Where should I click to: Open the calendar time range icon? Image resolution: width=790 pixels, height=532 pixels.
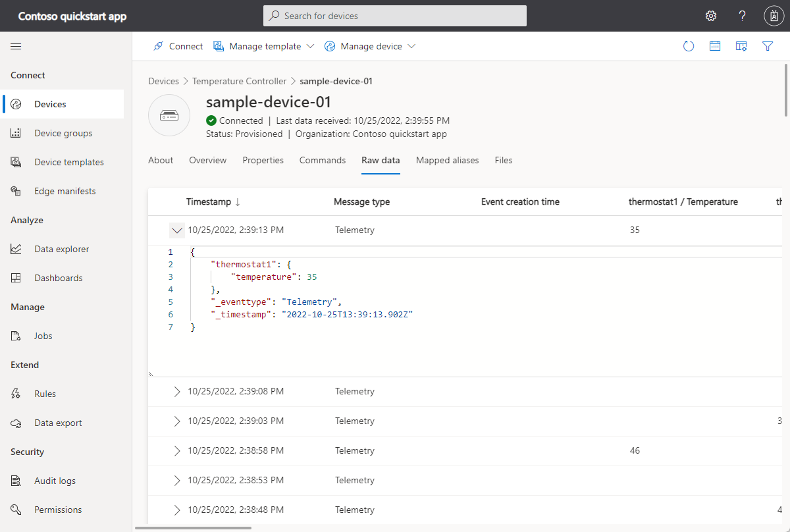[715, 46]
